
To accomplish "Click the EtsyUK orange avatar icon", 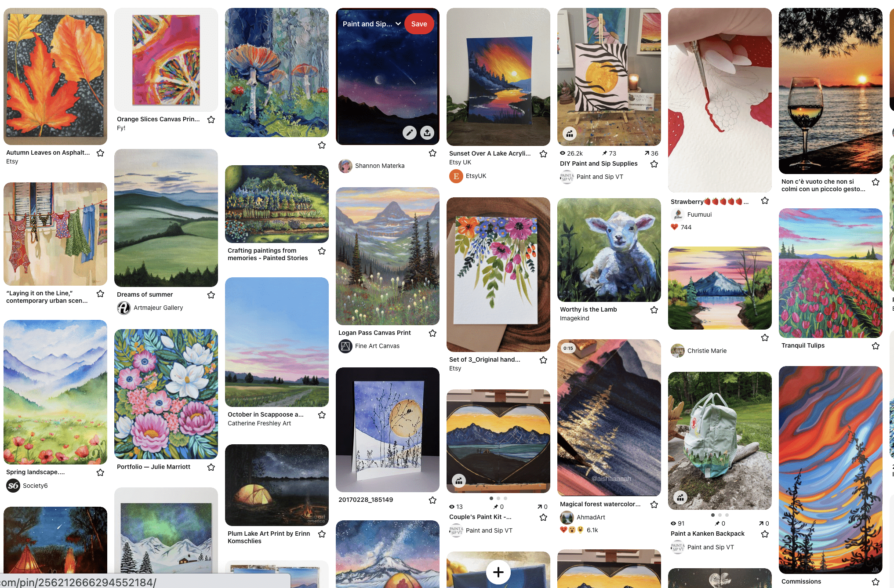I will pos(456,176).
